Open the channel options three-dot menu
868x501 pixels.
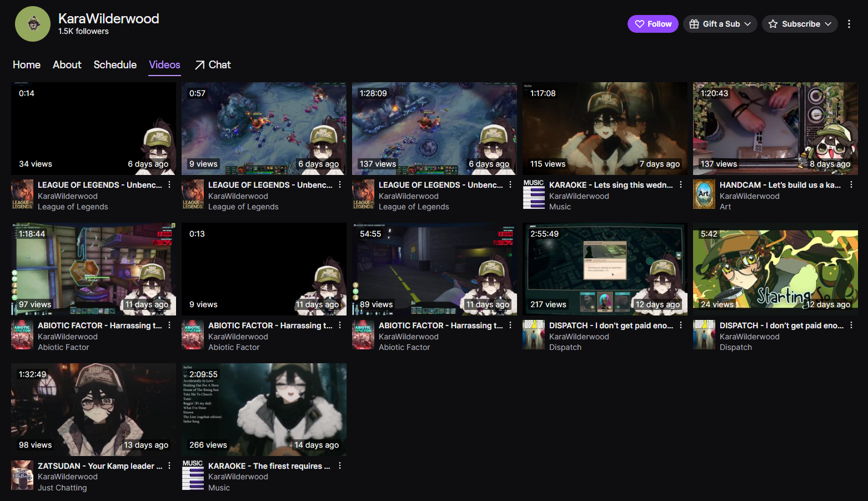pyautogui.click(x=849, y=24)
